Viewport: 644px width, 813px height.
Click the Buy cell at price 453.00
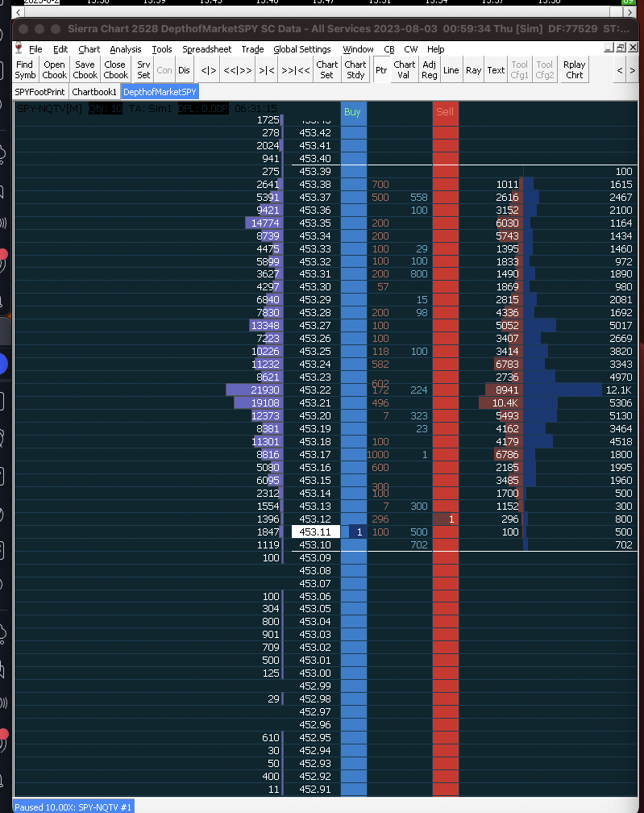(354, 673)
